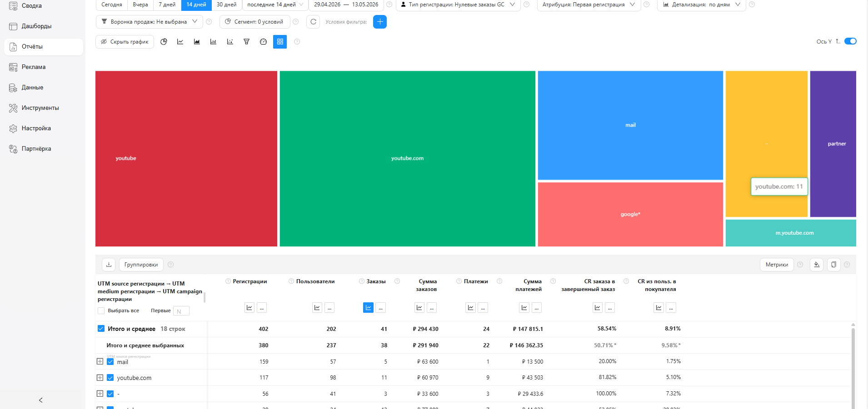The image size is (868, 409).
Task: Open the Сегмент: 0 условий button
Action: click(x=254, y=22)
